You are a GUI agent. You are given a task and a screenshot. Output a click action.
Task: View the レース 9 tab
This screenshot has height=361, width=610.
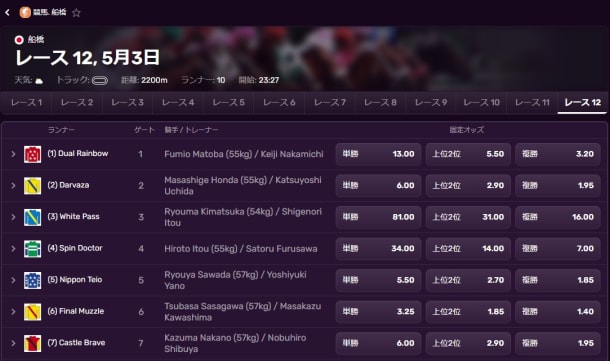pyautogui.click(x=431, y=103)
